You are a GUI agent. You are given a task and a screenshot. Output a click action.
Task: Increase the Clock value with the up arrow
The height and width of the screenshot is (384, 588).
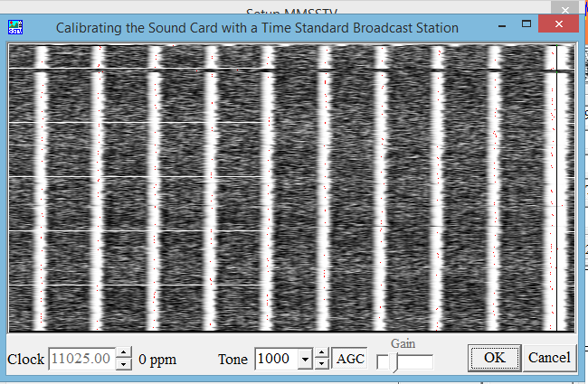pos(125,353)
